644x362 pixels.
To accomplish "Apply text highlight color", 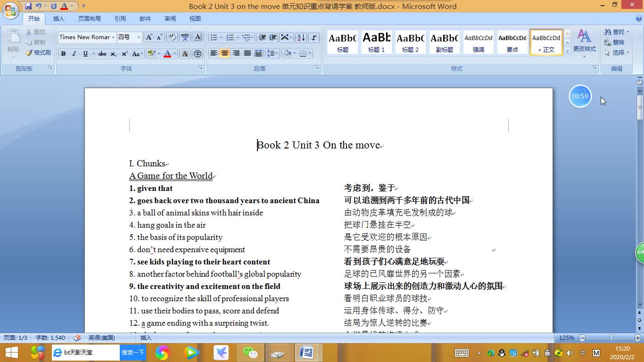I will (151, 54).
